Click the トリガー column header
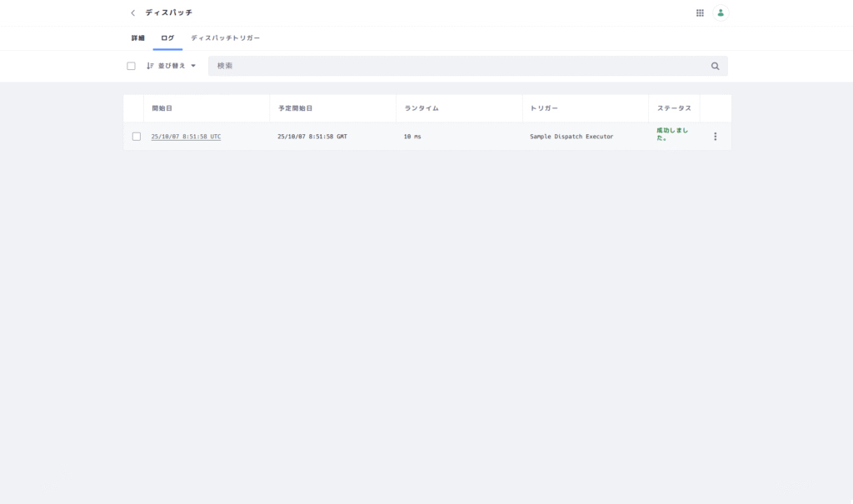 tap(544, 108)
